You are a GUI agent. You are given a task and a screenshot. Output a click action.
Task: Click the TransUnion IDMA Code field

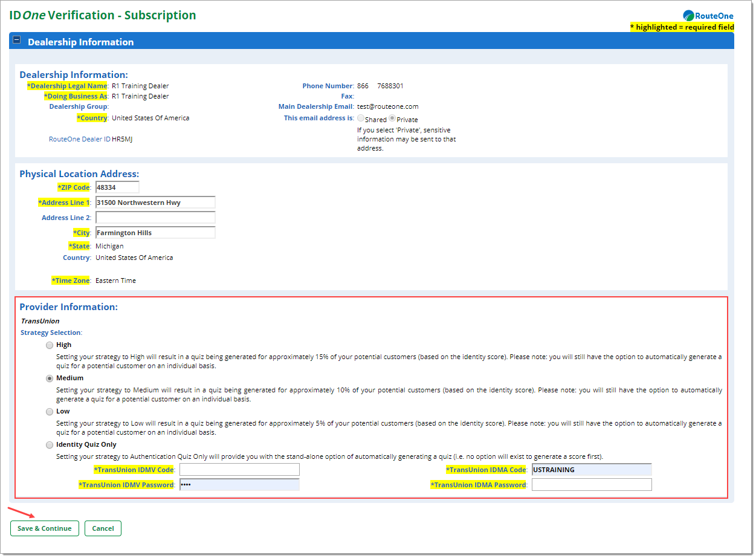click(592, 470)
